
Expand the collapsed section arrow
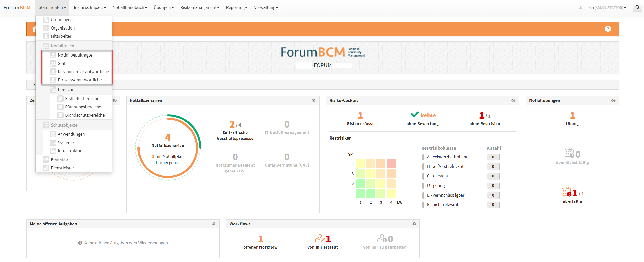point(34,85)
